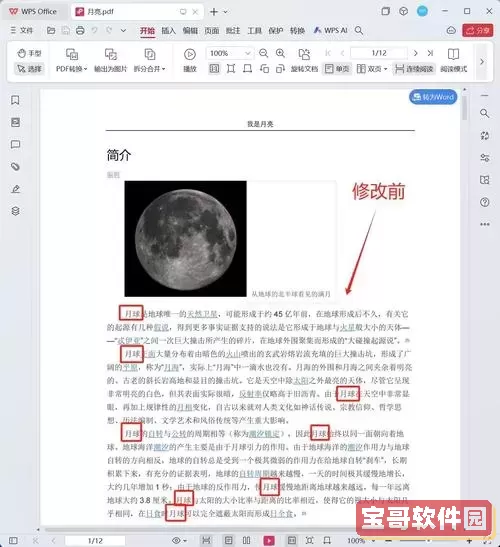This screenshot has width=500, height=547.
Task: Switch to the 编辑 tab
Action: (190, 31)
